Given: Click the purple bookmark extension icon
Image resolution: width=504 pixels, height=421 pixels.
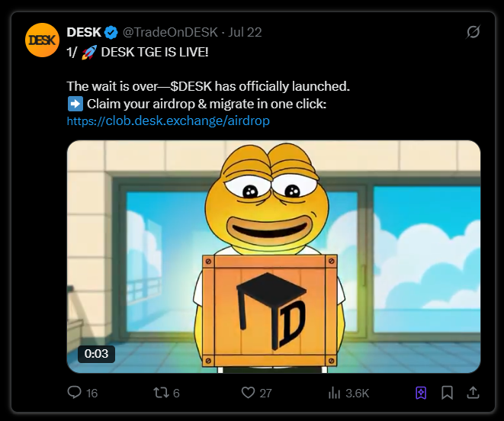Looking at the screenshot, I should click(421, 393).
